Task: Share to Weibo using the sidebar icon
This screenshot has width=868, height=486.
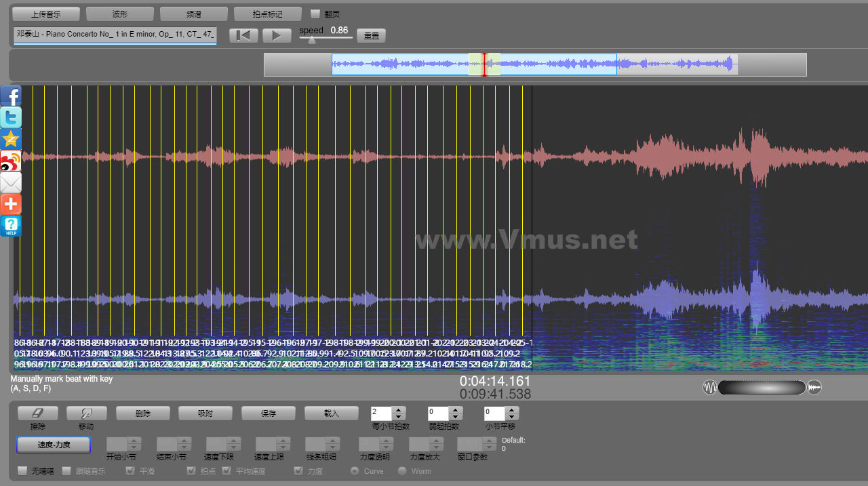Action: click(11, 161)
